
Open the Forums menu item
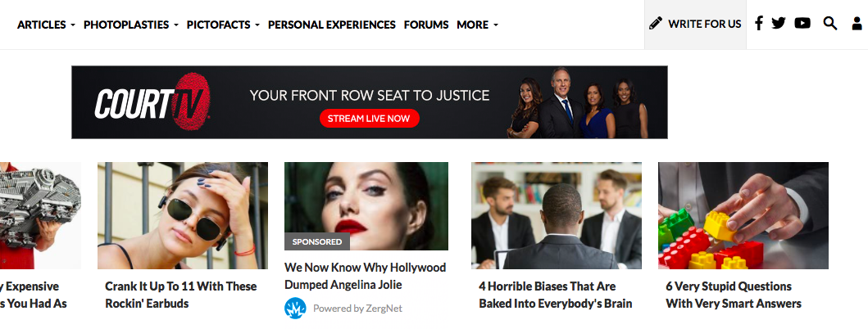pyautogui.click(x=425, y=25)
